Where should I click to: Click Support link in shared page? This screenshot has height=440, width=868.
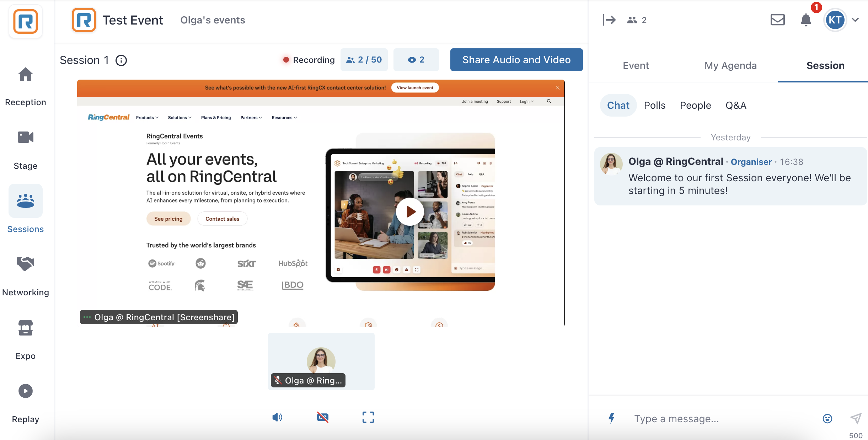pos(504,102)
